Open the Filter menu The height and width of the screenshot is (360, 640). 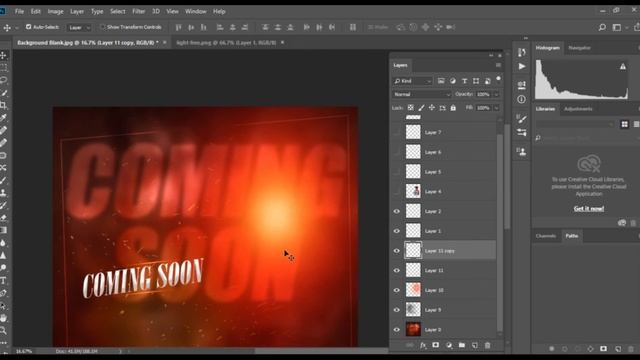coord(138,11)
